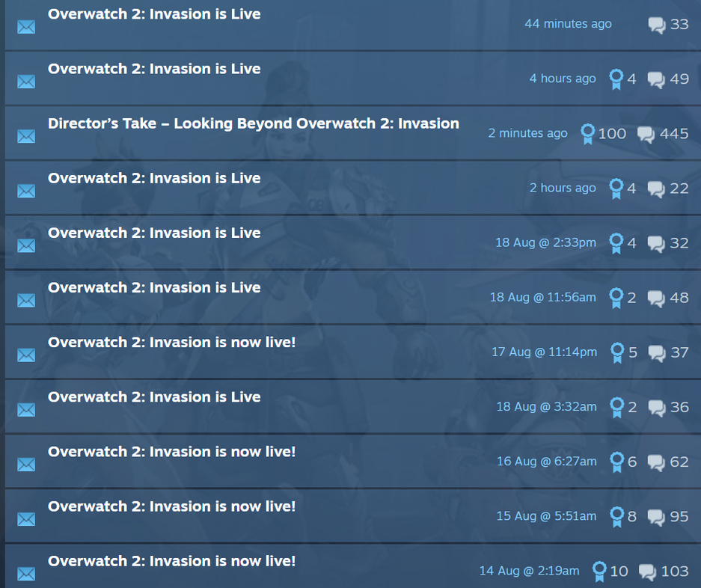
Task: Click the reply count '445' on Director's Take
Action: (x=674, y=134)
